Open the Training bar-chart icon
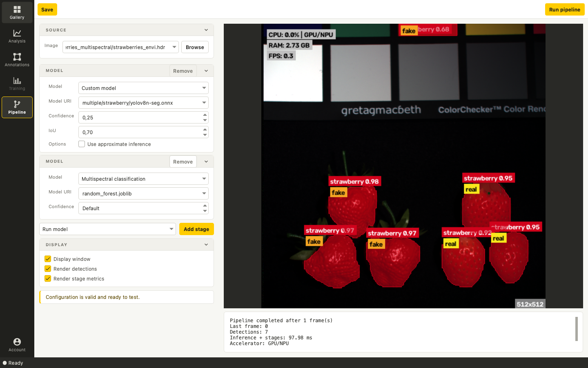This screenshot has height=368, width=588. 17,83
